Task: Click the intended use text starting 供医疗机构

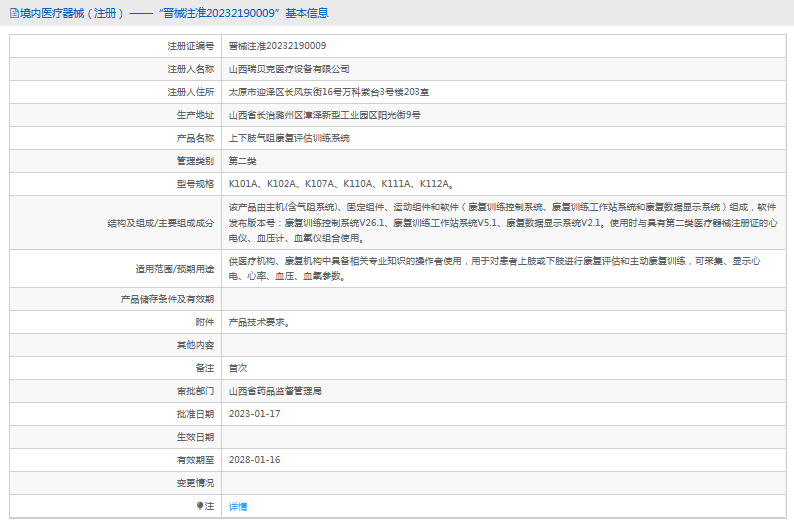Action: coord(494,268)
